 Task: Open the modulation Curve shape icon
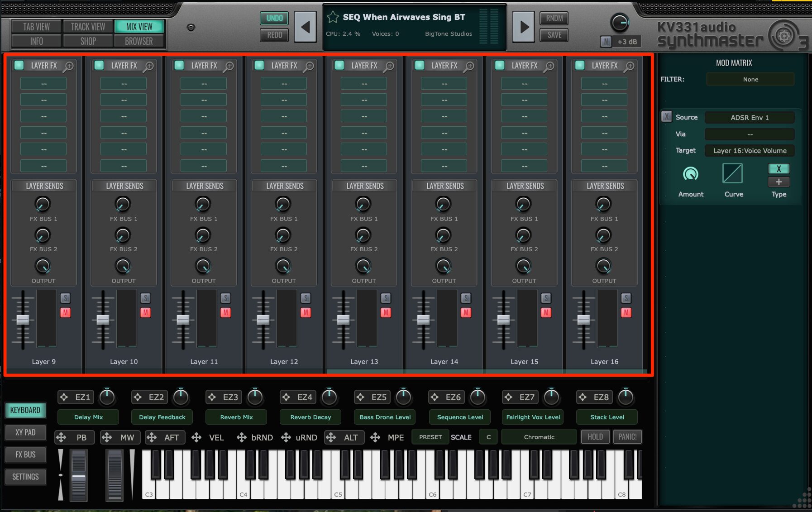[x=733, y=173]
